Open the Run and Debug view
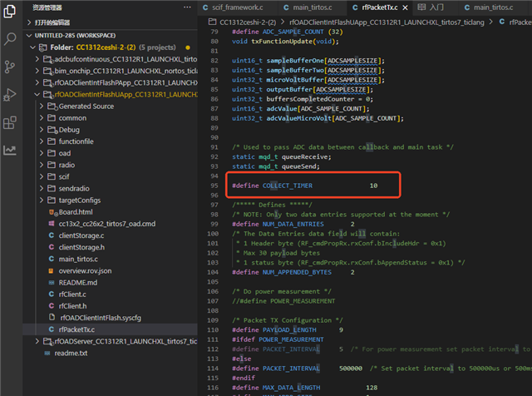The width and height of the screenshot is (532, 396). 10,95
